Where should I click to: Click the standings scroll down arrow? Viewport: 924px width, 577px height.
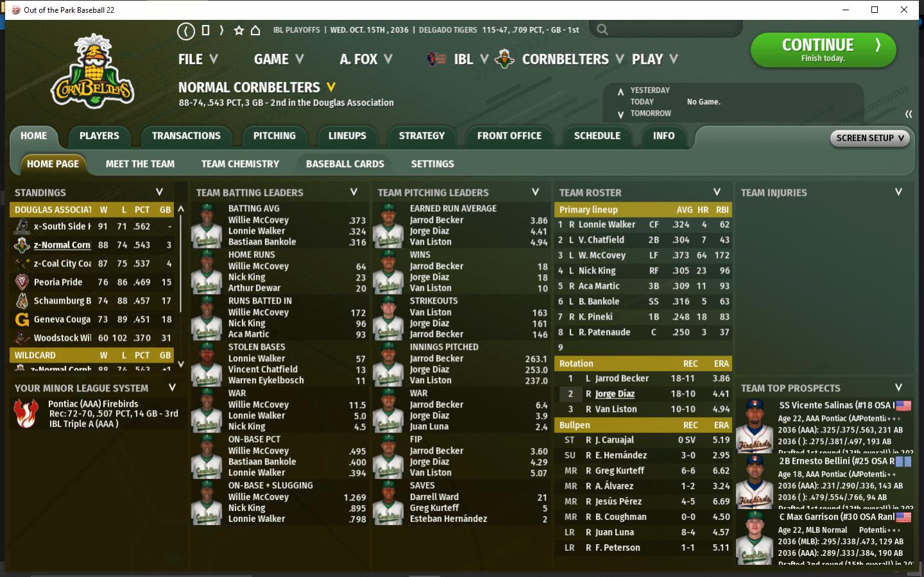(181, 364)
